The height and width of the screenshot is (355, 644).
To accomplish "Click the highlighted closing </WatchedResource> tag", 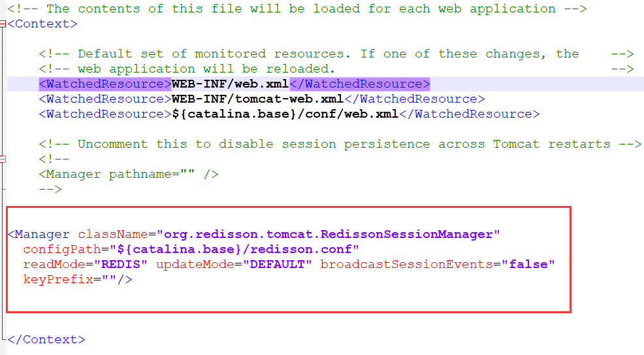I will point(360,84).
